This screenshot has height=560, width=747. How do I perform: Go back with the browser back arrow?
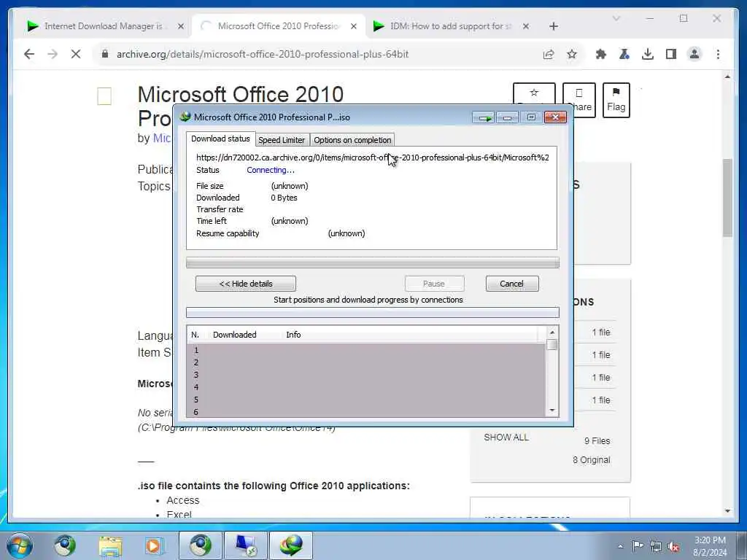pyautogui.click(x=29, y=54)
